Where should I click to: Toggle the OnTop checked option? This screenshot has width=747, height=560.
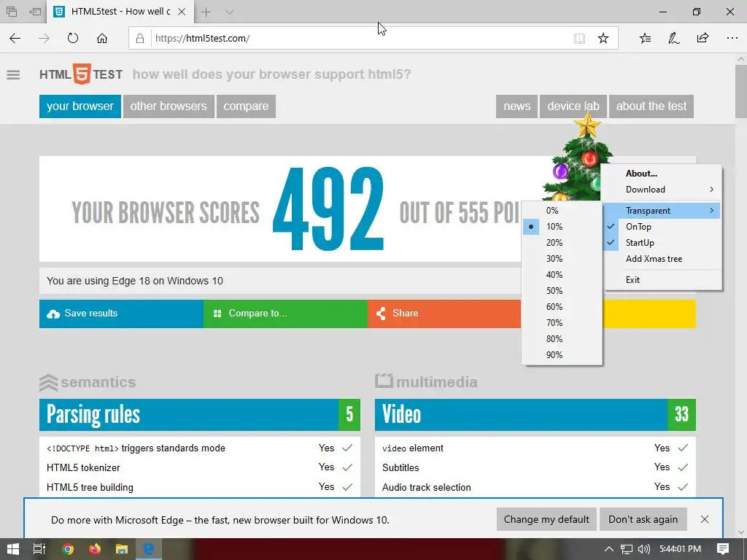point(662,227)
